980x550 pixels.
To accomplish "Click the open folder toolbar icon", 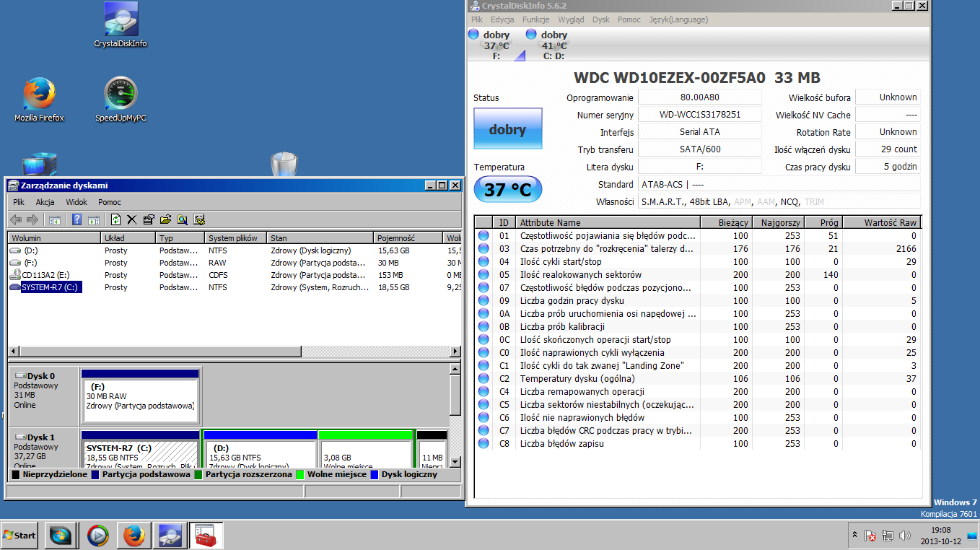I will click(165, 219).
